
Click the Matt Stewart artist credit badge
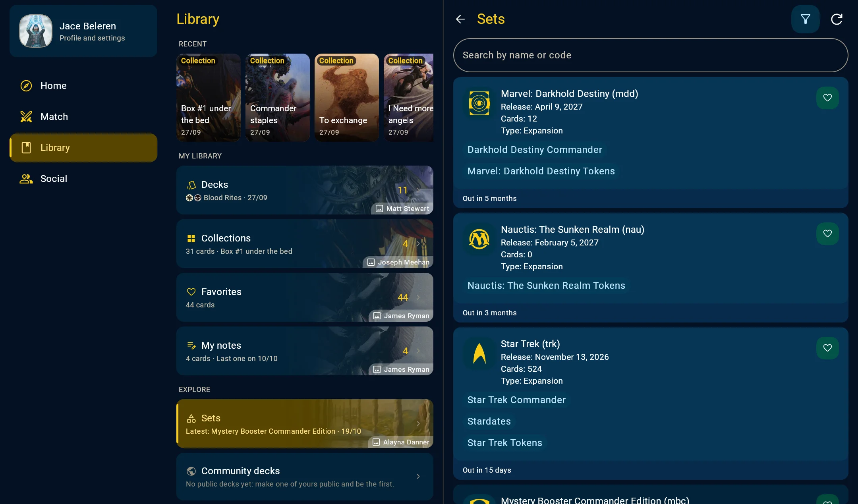(x=402, y=209)
